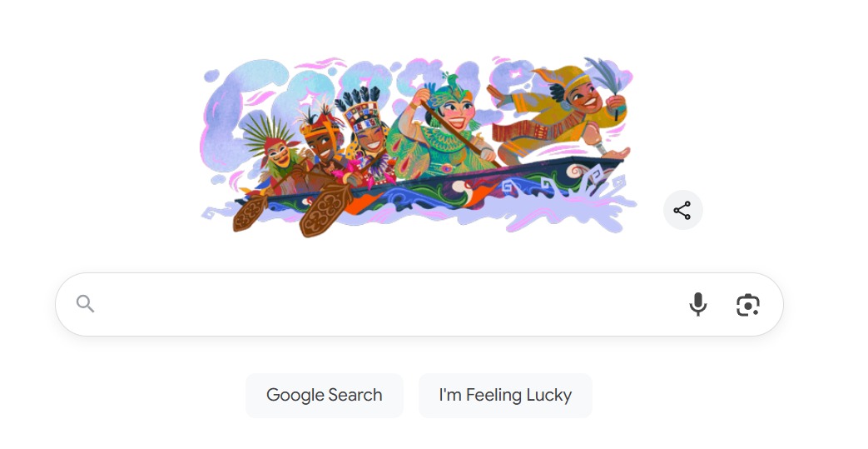Viewport: 868px width, 449px height.
Task: Click the larger carved wooden paddle blade
Action: point(325,210)
